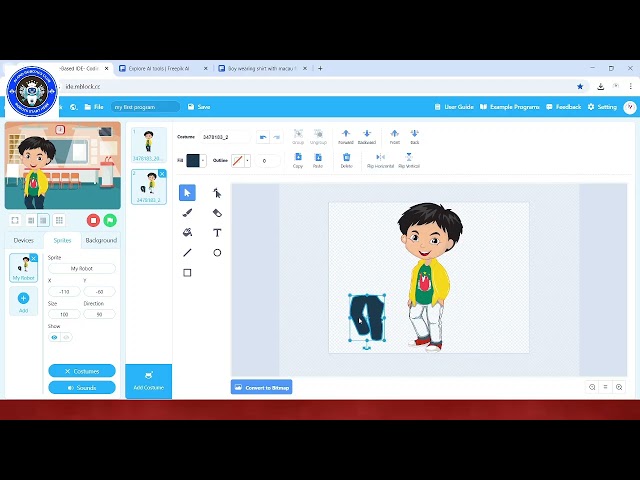Move selection Backward one layer
The height and width of the screenshot is (480, 640).
coord(367,137)
